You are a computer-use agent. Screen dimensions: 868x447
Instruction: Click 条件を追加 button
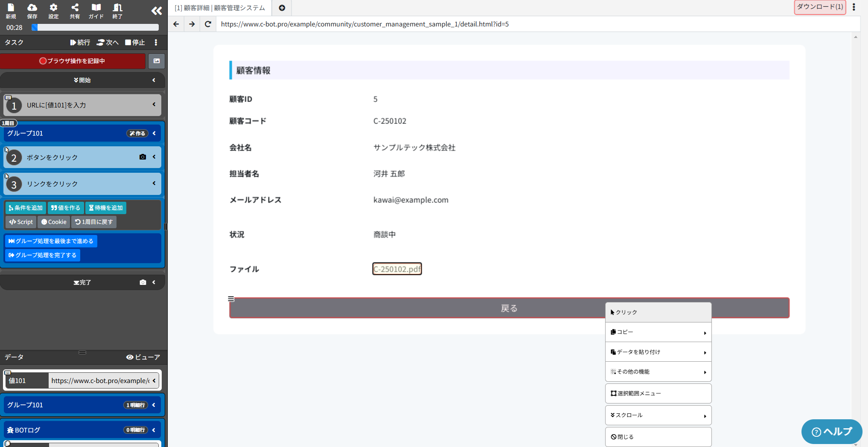(26, 208)
